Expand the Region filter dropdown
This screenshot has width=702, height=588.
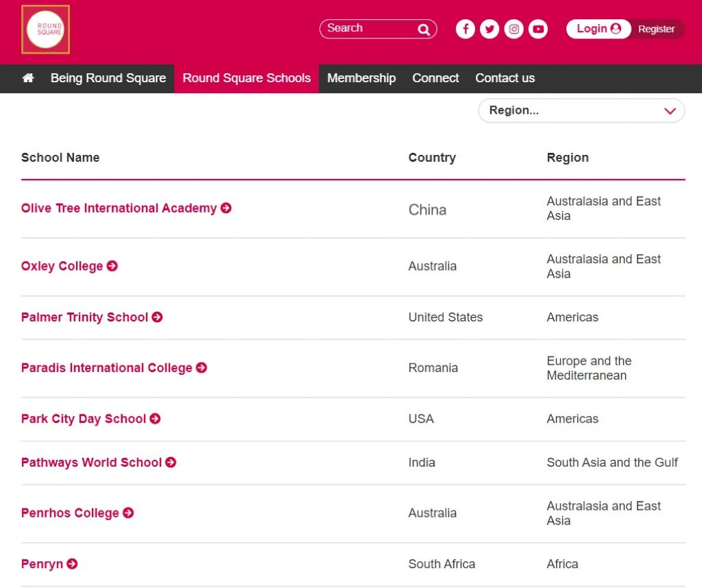click(581, 110)
